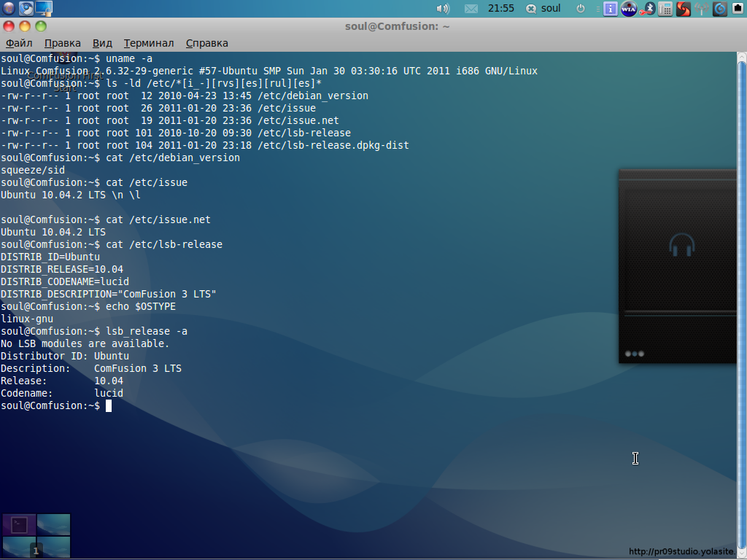This screenshot has width=747, height=560.
Task: Open the wired network tray icon
Action: 738,9
